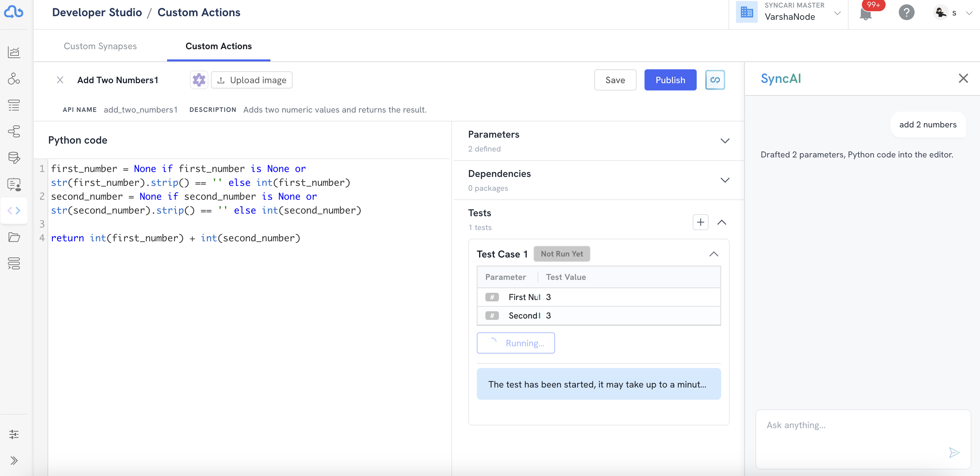Open the help question mark icon
Screen dimensions: 980x476
click(x=906, y=13)
